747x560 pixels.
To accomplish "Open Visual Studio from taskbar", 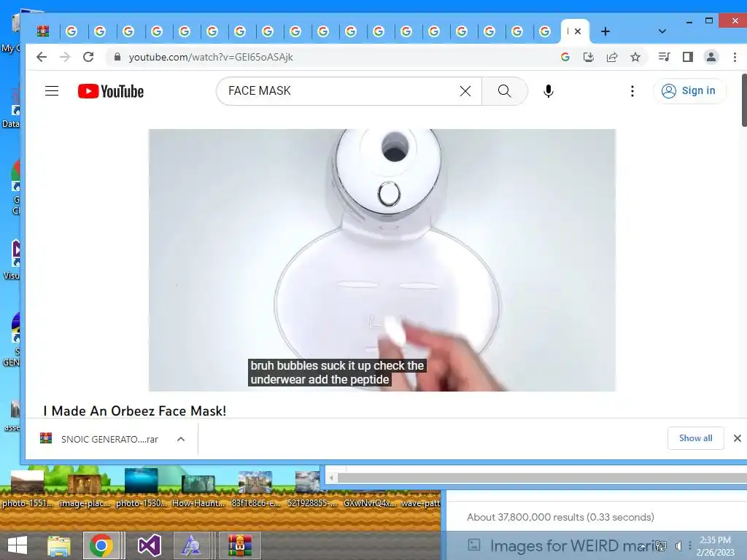I will (x=149, y=545).
